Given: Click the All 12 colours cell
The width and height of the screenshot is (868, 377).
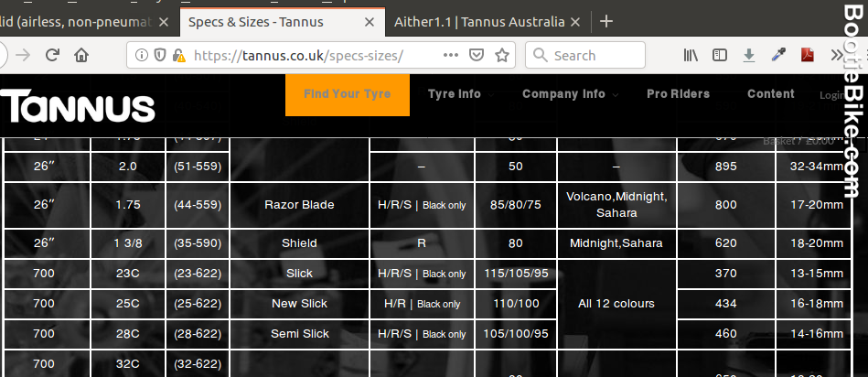Looking at the screenshot, I should tap(616, 304).
